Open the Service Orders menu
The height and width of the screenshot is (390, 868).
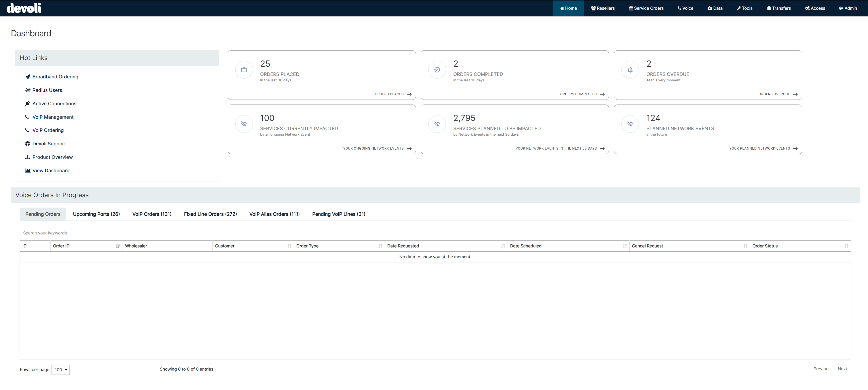tap(646, 8)
